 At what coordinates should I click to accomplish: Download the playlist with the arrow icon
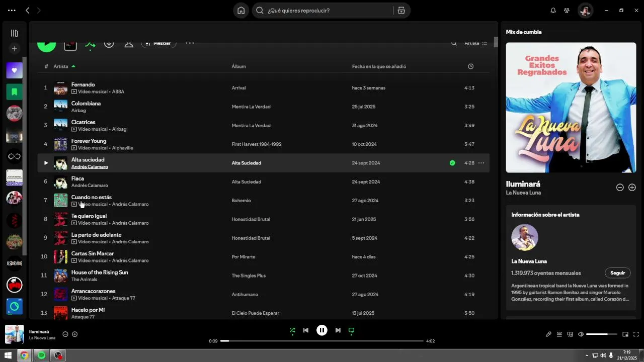(x=109, y=44)
